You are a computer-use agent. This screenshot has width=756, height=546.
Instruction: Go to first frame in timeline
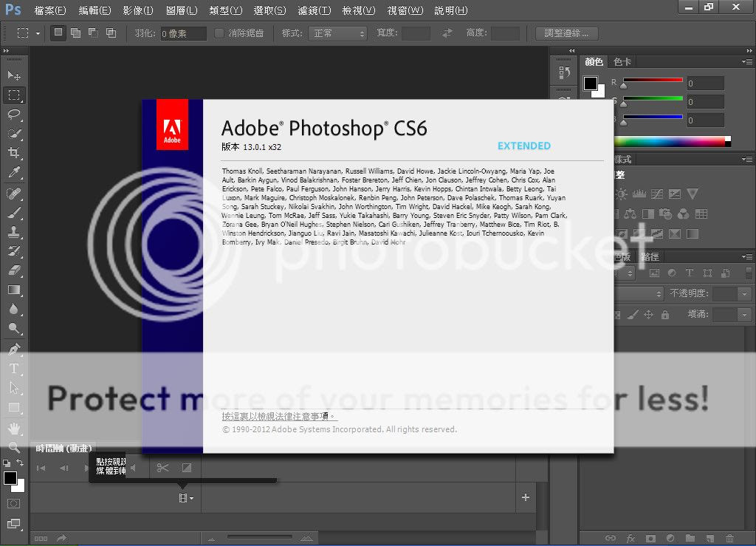click(41, 468)
